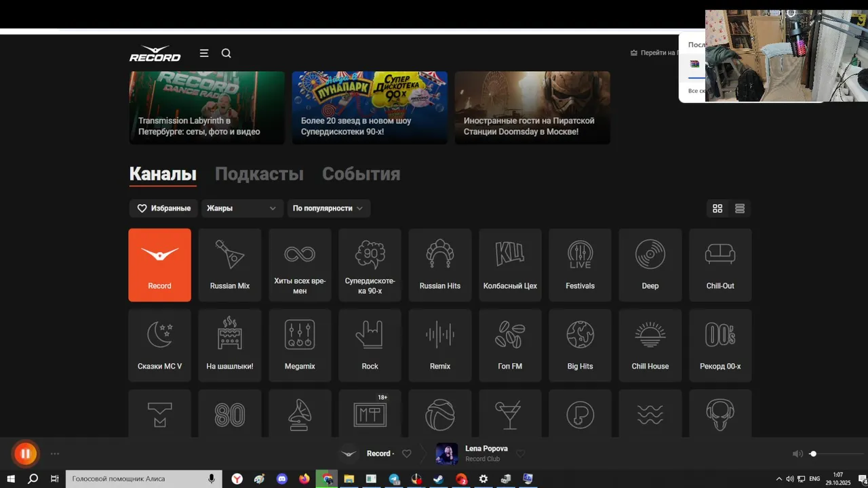Click the Record logo in the header

[155, 54]
